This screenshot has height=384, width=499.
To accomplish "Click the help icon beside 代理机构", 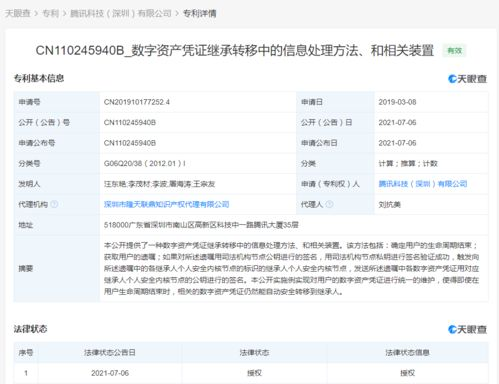I will click(54, 204).
